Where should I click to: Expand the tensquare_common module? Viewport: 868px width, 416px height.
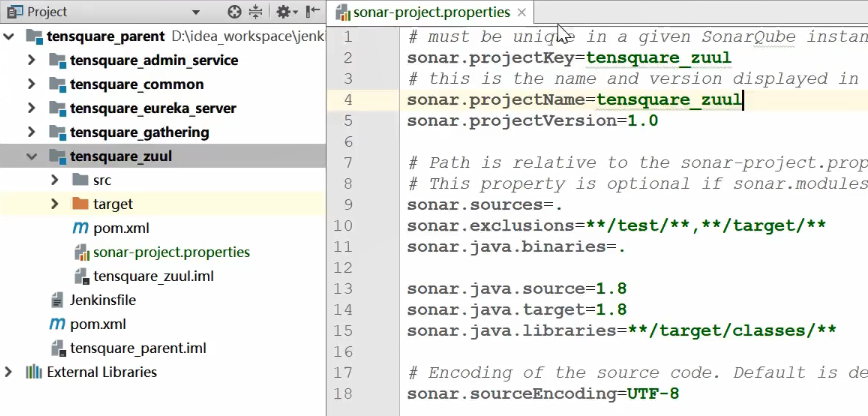32,84
